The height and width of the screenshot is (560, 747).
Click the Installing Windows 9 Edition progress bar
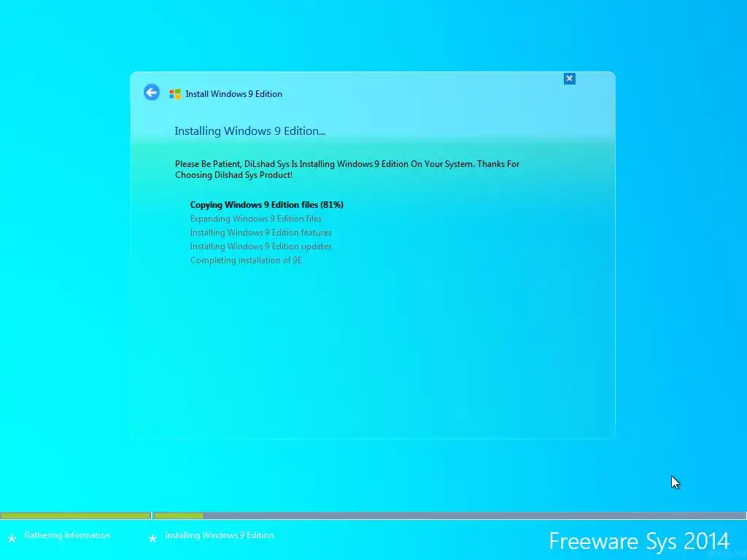tap(449, 516)
